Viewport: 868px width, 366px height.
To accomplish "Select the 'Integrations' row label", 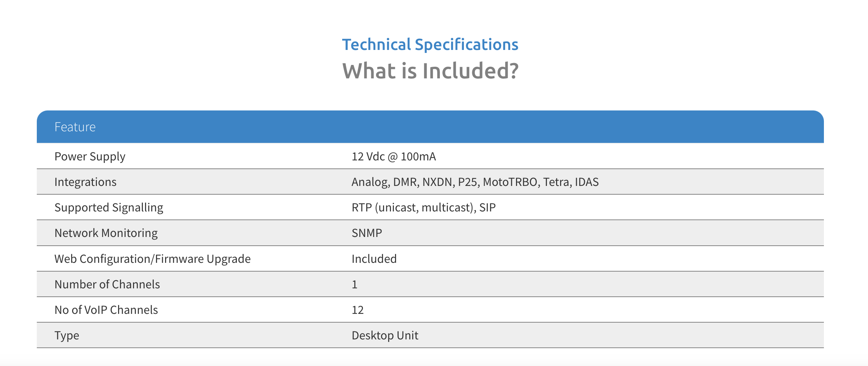I will (x=85, y=182).
